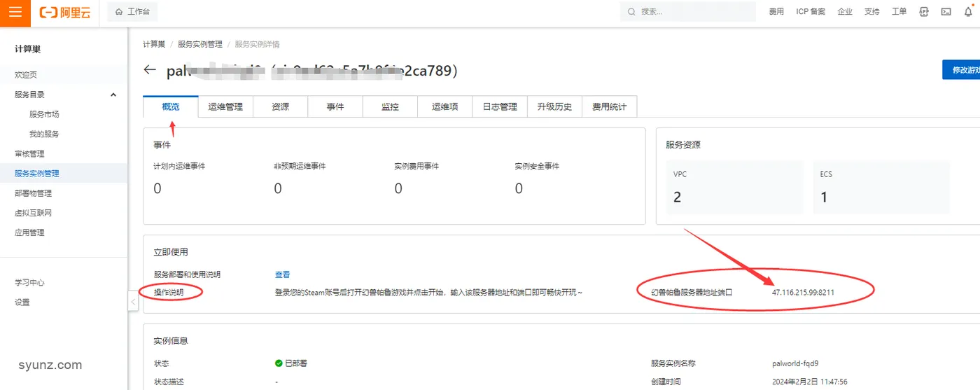Open the Cloud Shell terminal icon

tap(946, 12)
